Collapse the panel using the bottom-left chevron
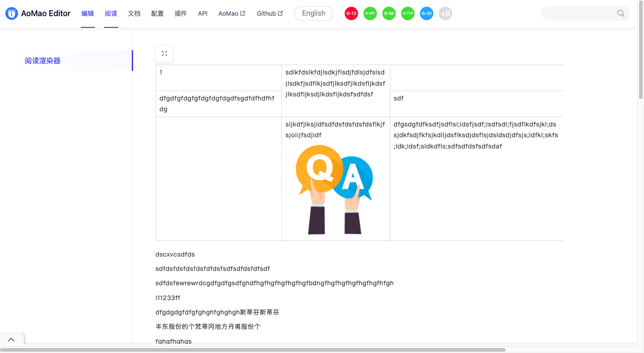Viewport: 644px width, 353px height. click(12, 339)
